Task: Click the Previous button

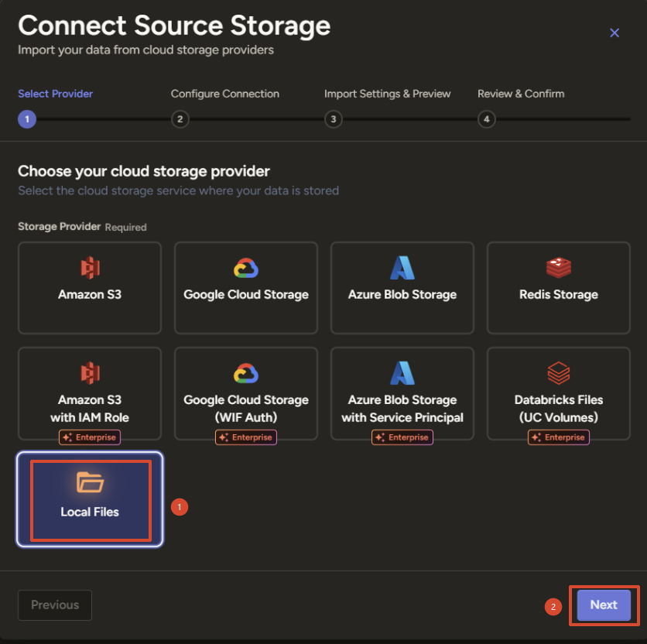Action: 55,605
